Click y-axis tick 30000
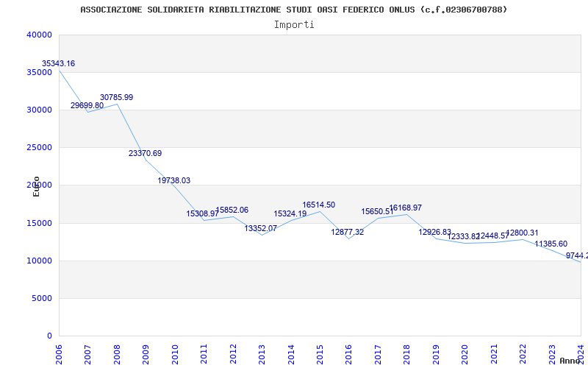This screenshot has width=588, height=368. pyautogui.click(x=39, y=110)
